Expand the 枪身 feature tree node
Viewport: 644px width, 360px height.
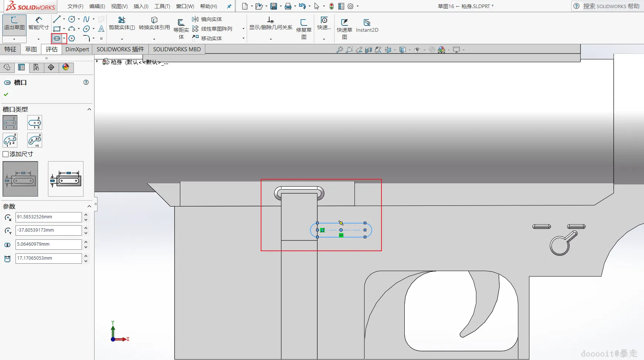(97, 62)
